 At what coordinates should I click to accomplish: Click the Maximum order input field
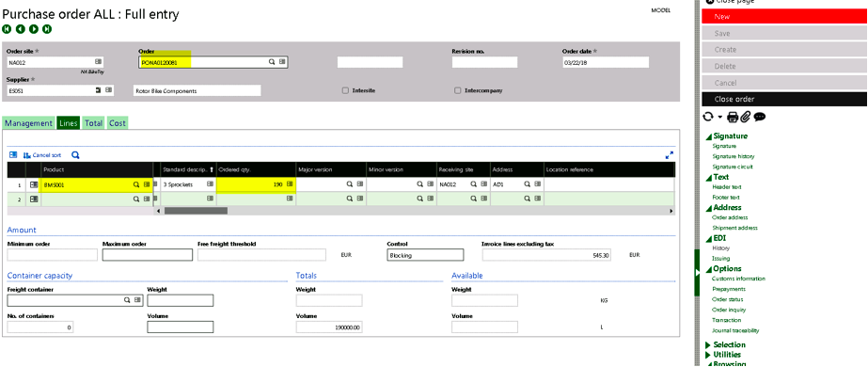(x=148, y=255)
